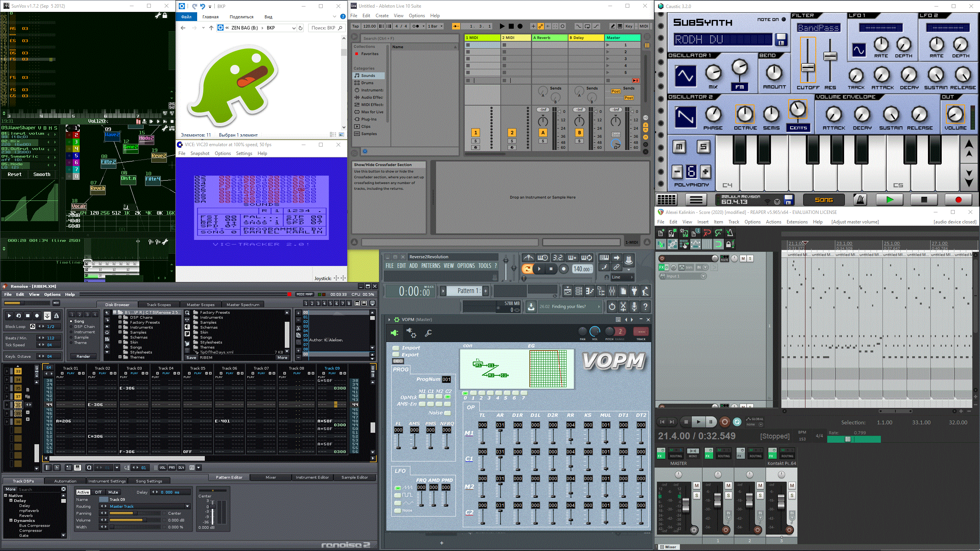
Task: Open the PATTERNS menu in FL Studio
Action: click(431, 266)
